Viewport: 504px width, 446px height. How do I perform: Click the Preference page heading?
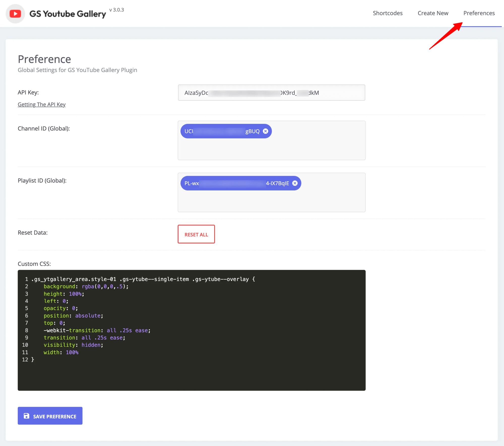(x=44, y=59)
